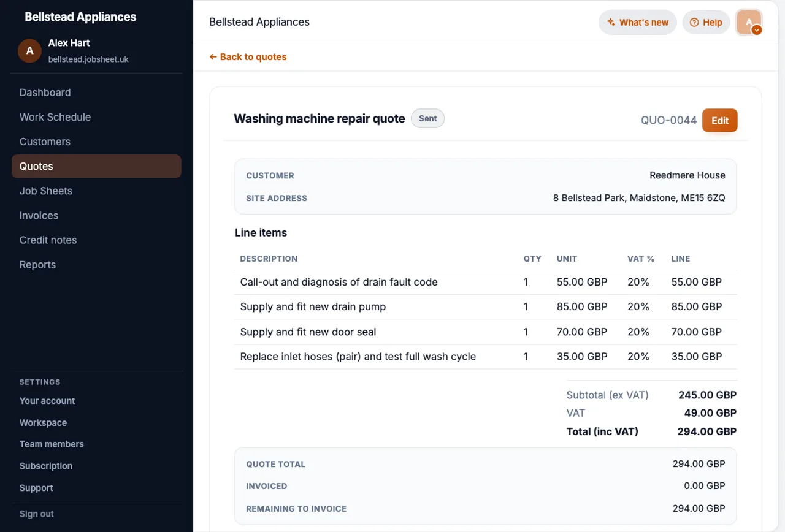Select quote number QUO-0044 text
This screenshot has height=532, width=785.
tap(668, 120)
